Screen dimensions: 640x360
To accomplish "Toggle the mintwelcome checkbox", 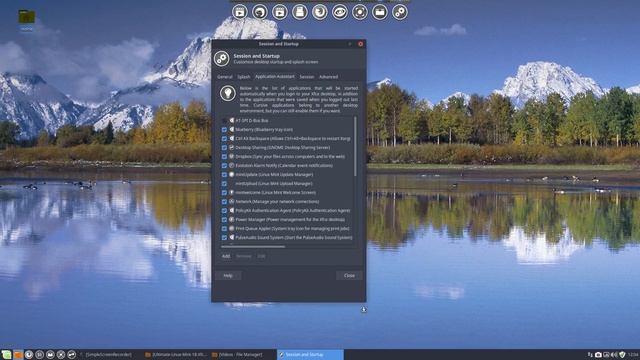I will (x=224, y=193).
